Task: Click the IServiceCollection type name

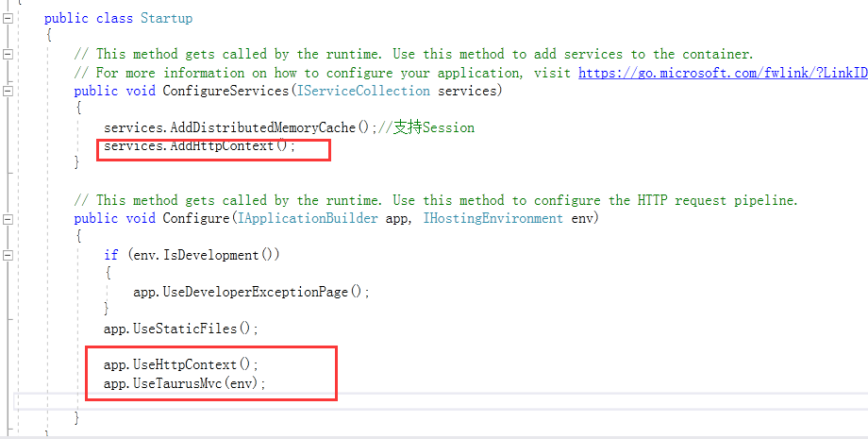Action: [x=363, y=91]
